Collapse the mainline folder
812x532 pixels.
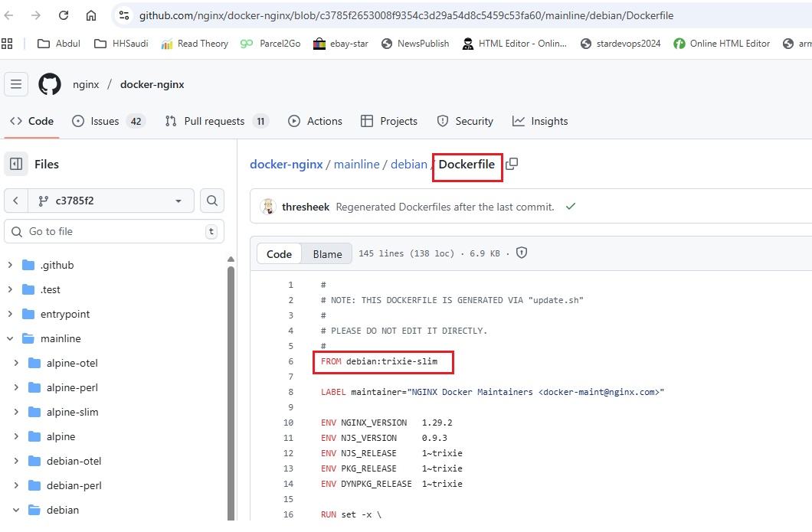[x=10, y=338]
